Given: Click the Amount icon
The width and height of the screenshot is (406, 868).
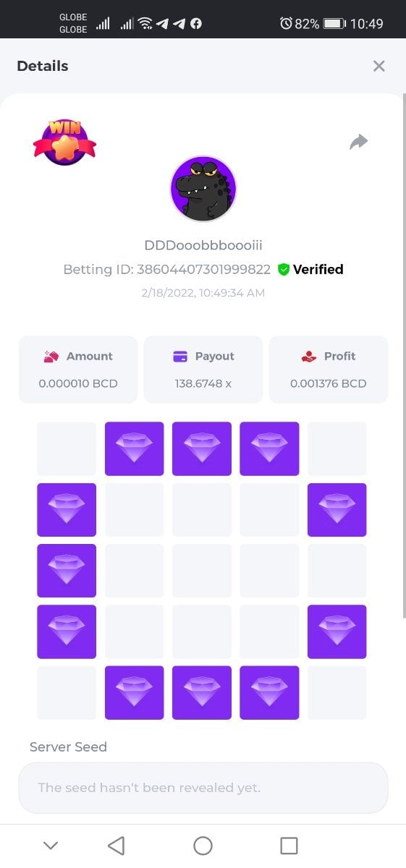Looking at the screenshot, I should pos(51,356).
